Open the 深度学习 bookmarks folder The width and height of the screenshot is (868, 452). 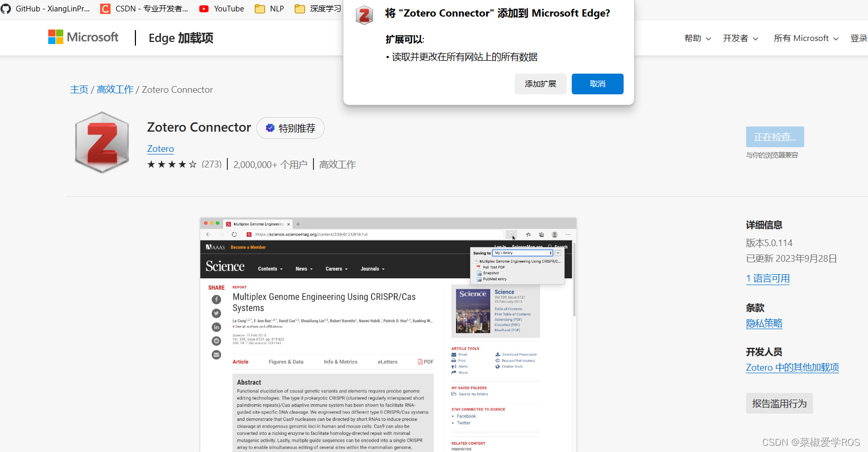(x=318, y=9)
